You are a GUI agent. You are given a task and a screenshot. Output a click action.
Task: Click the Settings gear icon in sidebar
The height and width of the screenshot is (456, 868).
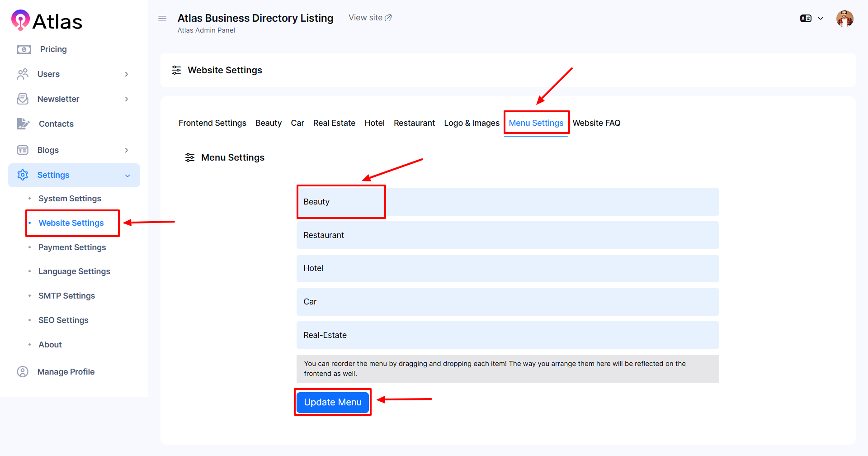tap(23, 175)
